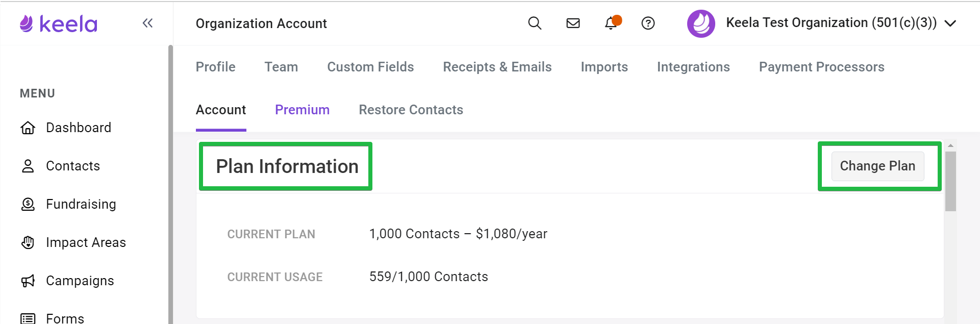Click the plan panel vertical scrollbar thumb
The width and height of the screenshot is (980, 324).
(950, 181)
